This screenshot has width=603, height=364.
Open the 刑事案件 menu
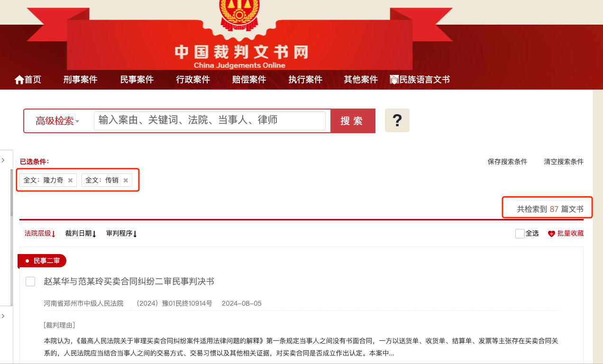(80, 80)
